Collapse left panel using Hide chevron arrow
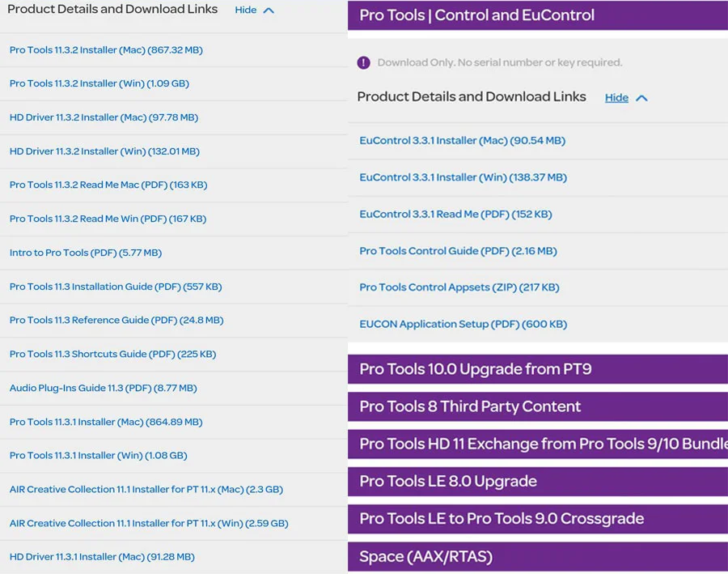The height and width of the screenshot is (574, 728). coord(269,11)
